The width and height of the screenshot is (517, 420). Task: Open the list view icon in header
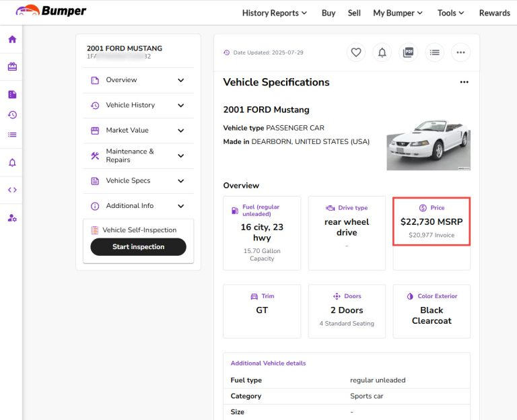coord(435,53)
